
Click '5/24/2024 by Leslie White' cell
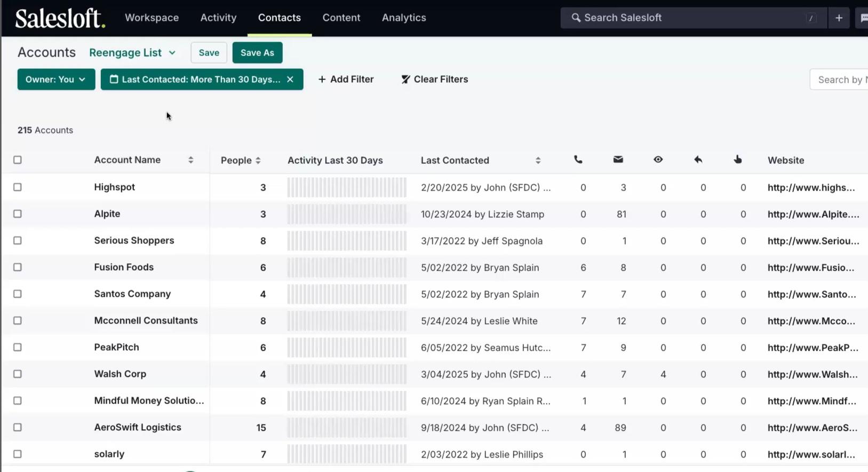pos(479,321)
